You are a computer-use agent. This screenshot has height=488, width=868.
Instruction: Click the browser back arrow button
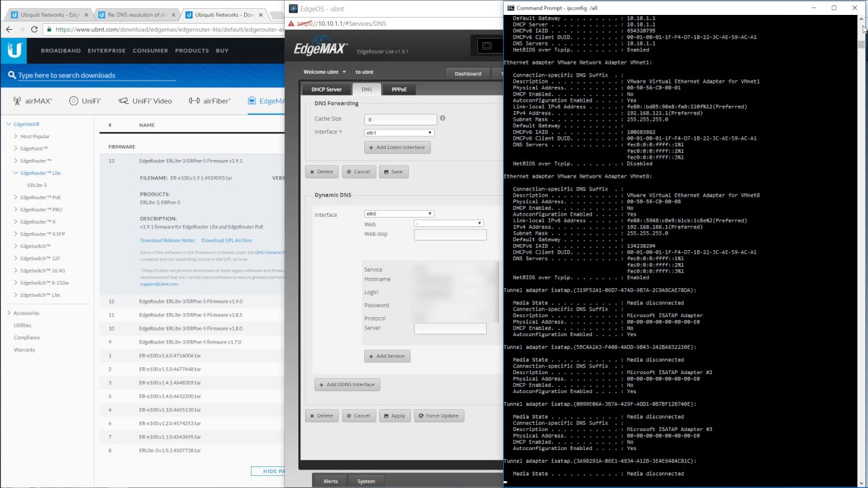pyautogui.click(x=8, y=29)
